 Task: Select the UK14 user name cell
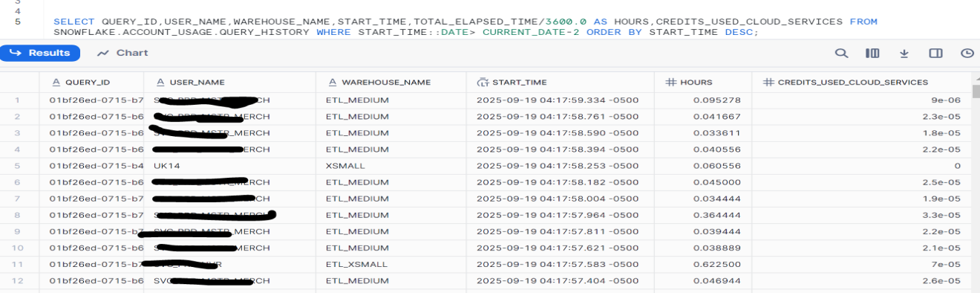pyautogui.click(x=229, y=166)
